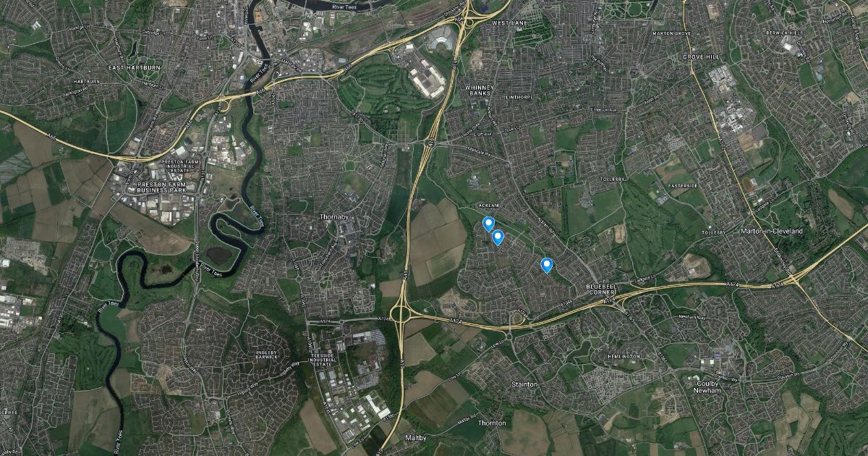Click the Maltby label
This screenshot has height=456, width=868.
pyautogui.click(x=415, y=438)
